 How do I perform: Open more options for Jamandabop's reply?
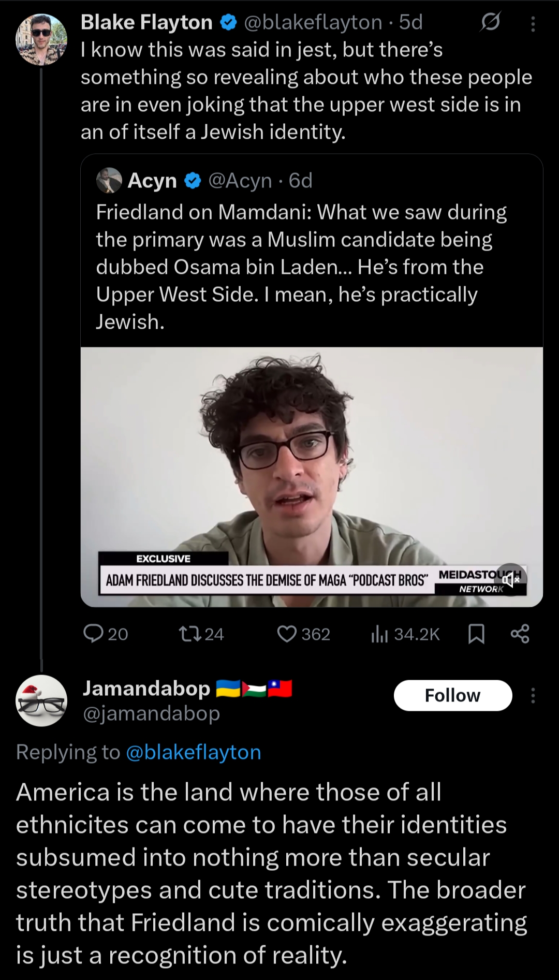tap(533, 695)
